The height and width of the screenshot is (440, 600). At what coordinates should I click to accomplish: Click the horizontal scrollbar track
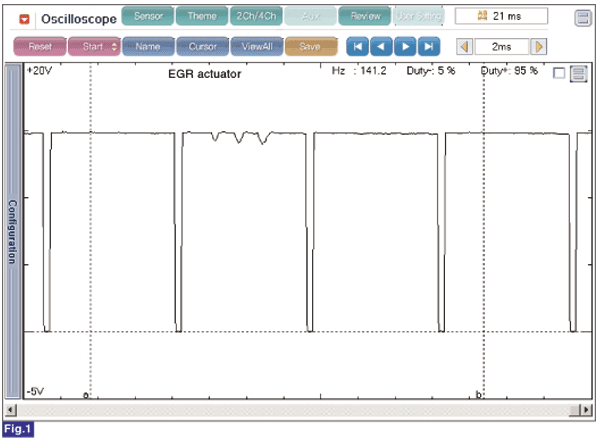point(293,410)
